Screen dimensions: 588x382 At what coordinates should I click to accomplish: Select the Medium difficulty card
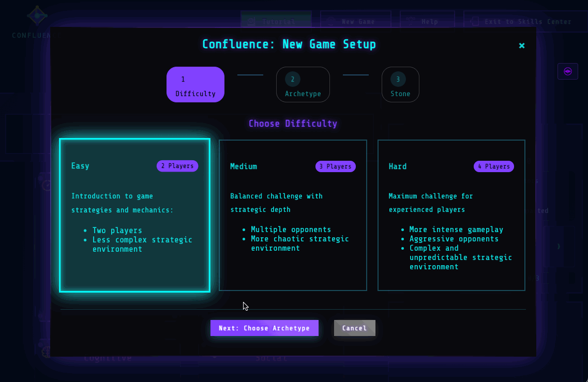293,215
